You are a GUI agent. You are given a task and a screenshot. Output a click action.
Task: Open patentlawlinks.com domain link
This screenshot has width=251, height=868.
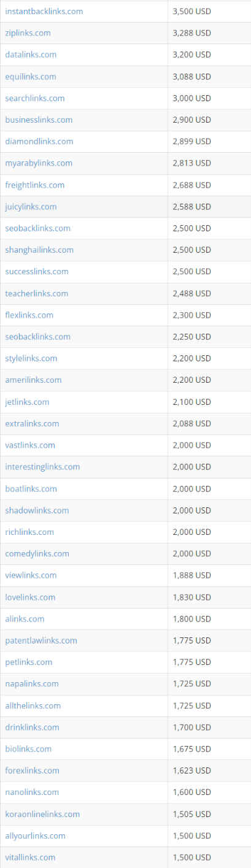tap(41, 640)
